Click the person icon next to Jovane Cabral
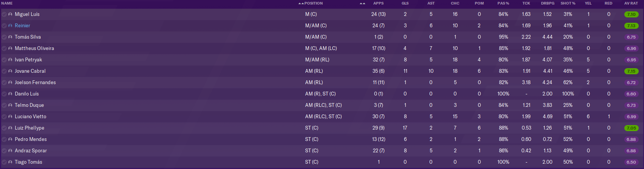 tap(10, 71)
